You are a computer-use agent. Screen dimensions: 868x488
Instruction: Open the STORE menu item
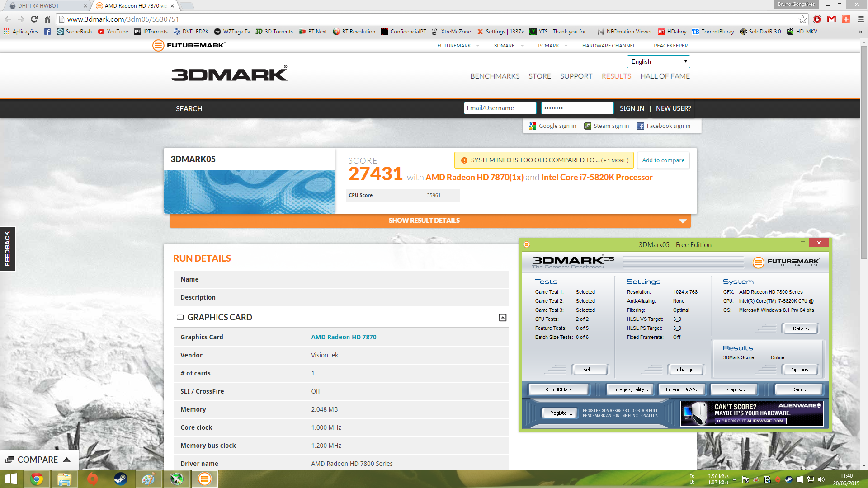(539, 76)
